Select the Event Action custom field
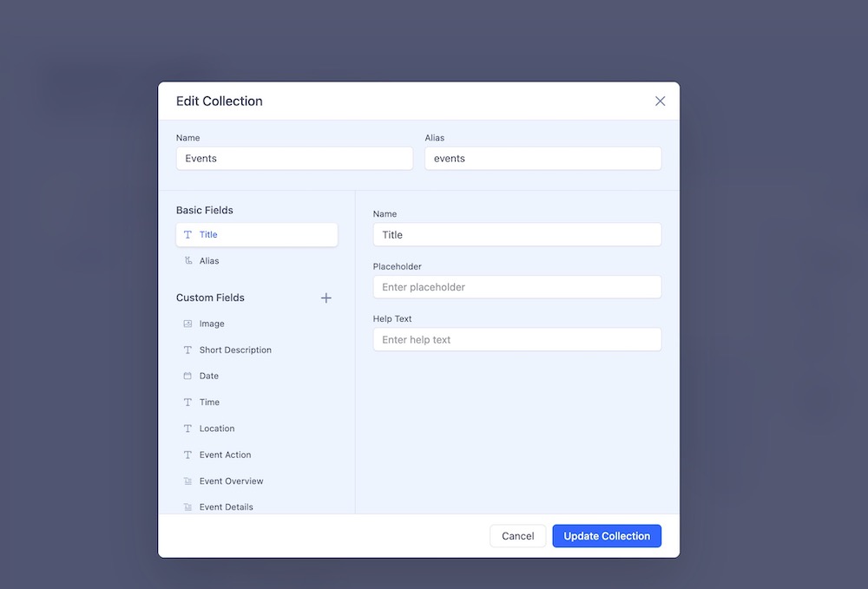Image resolution: width=868 pixels, height=589 pixels. tap(225, 455)
